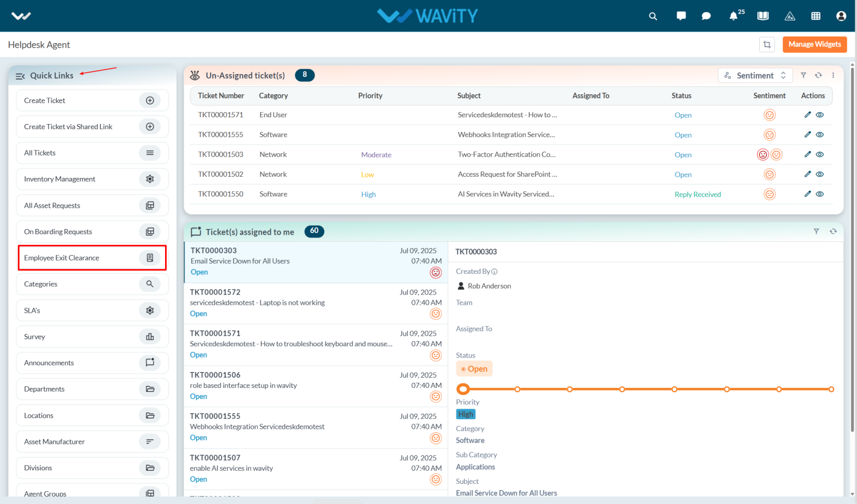
Task: Click subject Access Request for SharePoint
Action: 507,175
